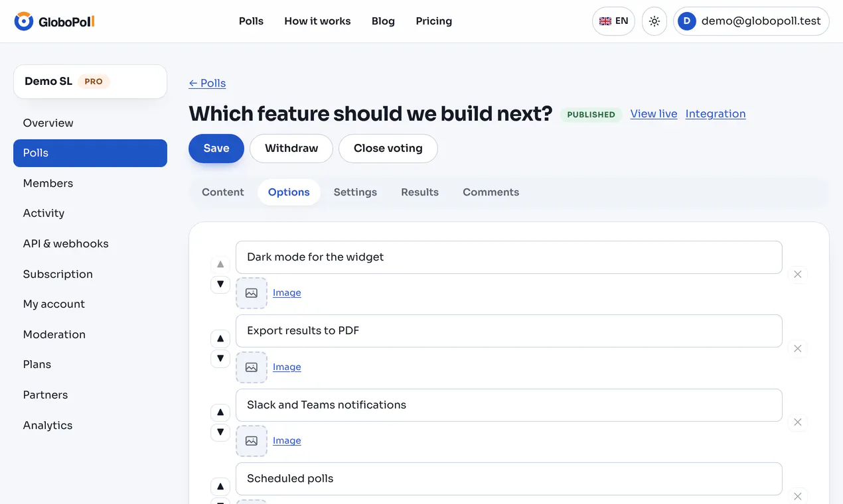Toggle the light/dark theme sun icon
Image resolution: width=843 pixels, height=504 pixels.
pos(654,21)
